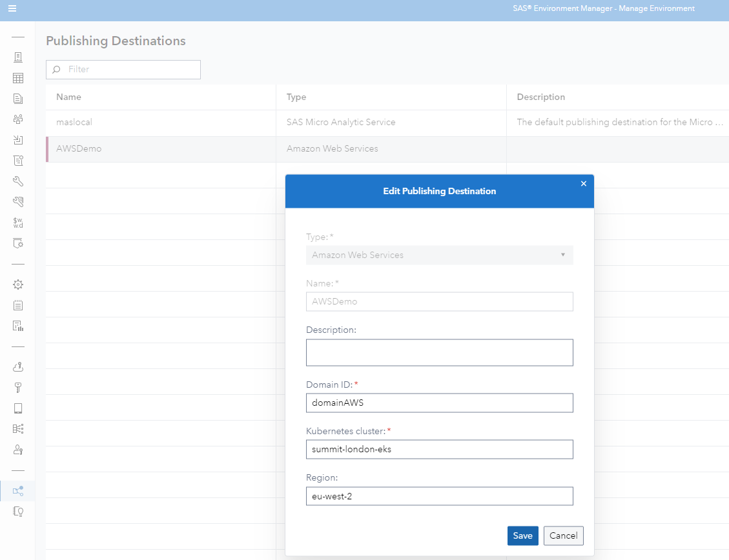The width and height of the screenshot is (729, 560).
Task: Click the Description text box
Action: [439, 353]
